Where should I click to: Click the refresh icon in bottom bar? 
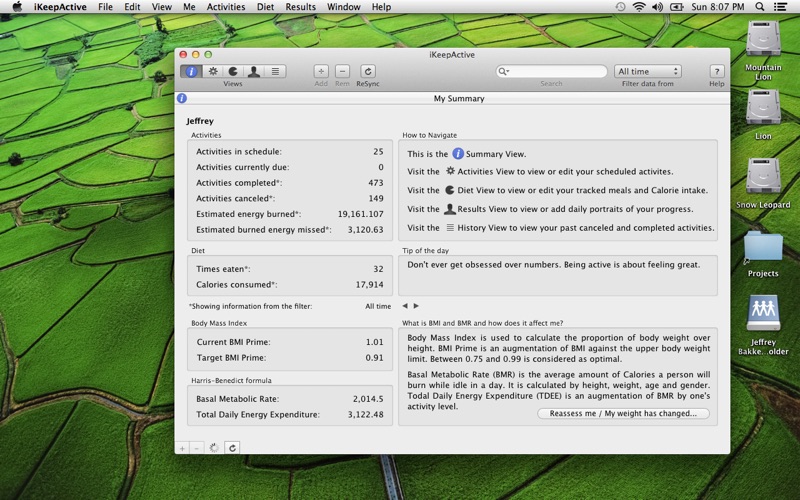click(232, 448)
